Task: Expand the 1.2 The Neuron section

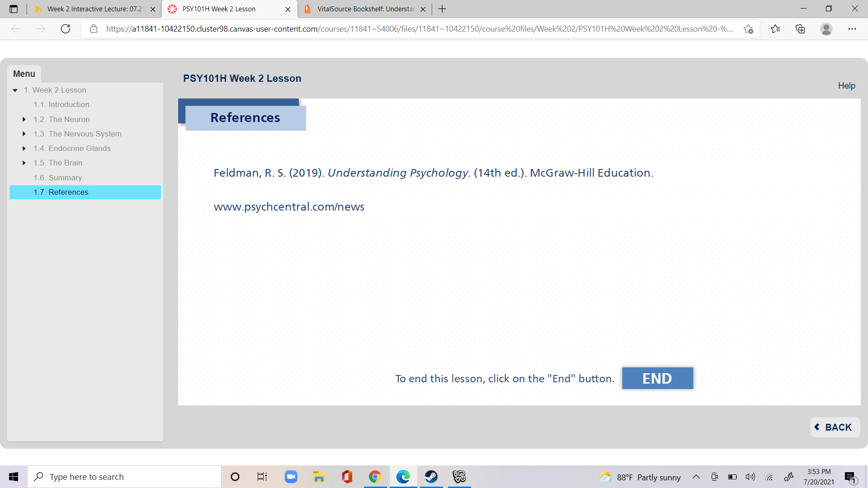Action: coord(24,119)
